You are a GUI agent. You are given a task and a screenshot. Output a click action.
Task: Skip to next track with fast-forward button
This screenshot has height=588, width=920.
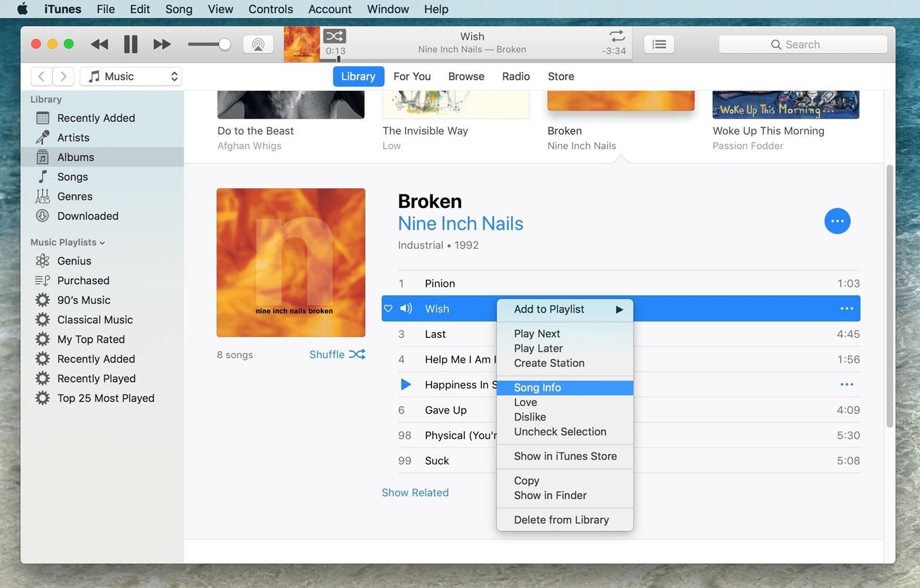tap(162, 44)
